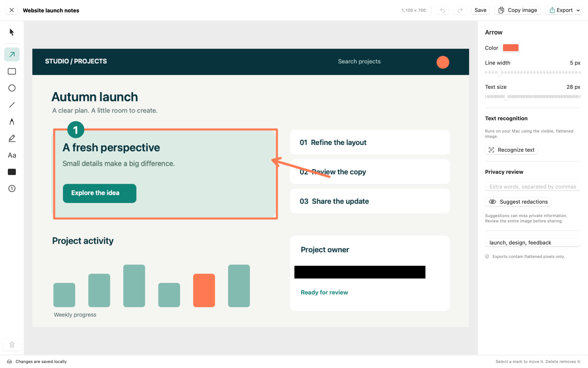Viewport: 588px width, 368px height.
Task: Save the annotated image
Action: pyautogui.click(x=480, y=10)
